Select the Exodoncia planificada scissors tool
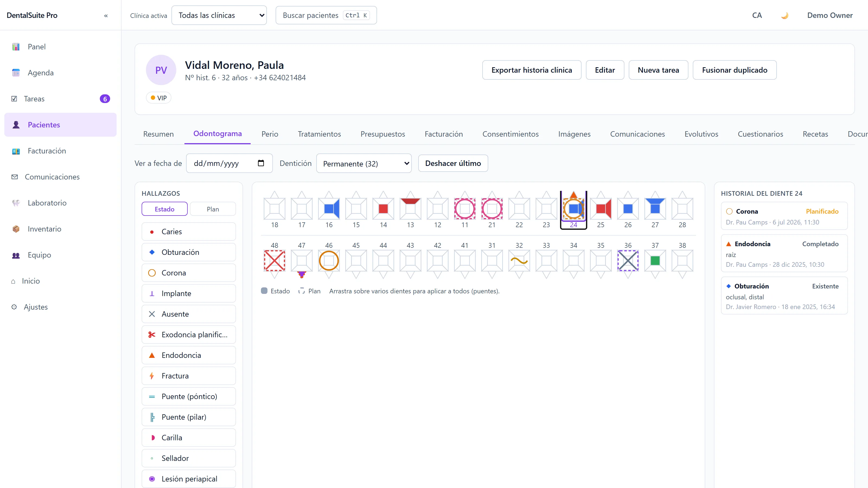The width and height of the screenshot is (868, 488). click(189, 335)
